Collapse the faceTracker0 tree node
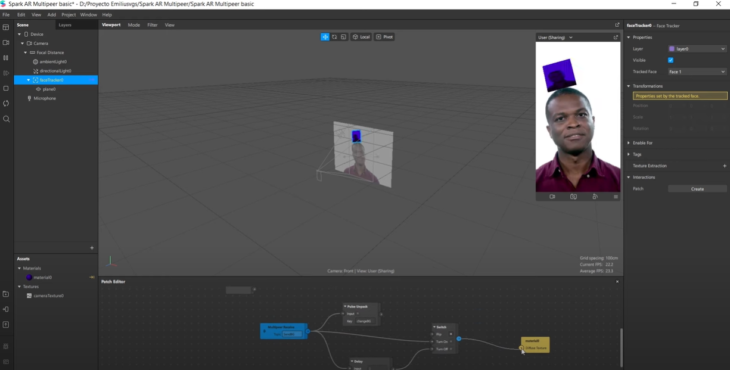 pyautogui.click(x=28, y=80)
